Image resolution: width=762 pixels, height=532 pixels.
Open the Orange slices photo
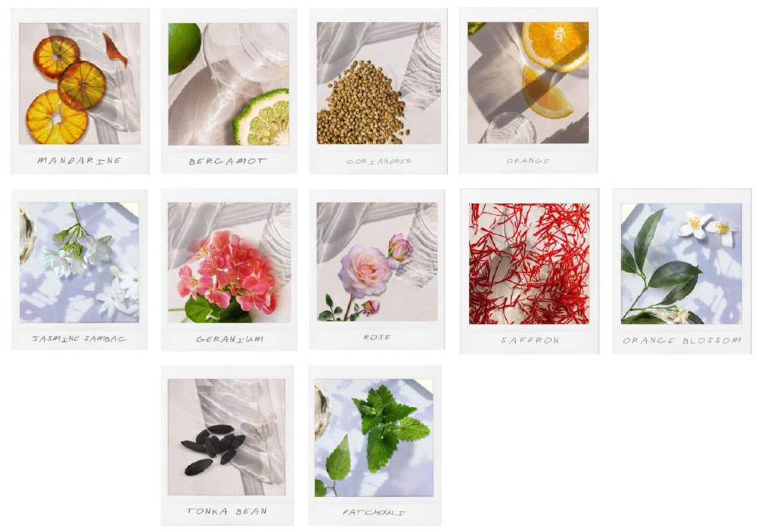529,82
